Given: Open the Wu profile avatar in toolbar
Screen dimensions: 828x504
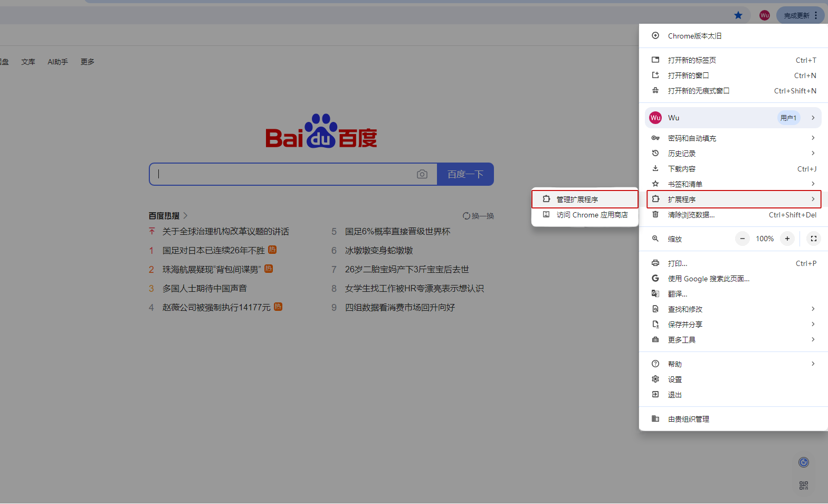Looking at the screenshot, I should (764, 15).
